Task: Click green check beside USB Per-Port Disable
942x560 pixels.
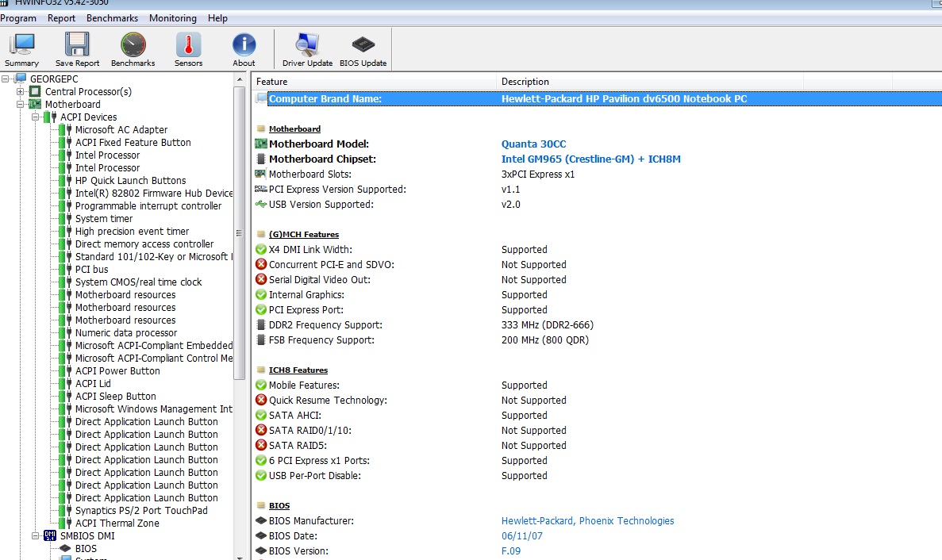Action: click(261, 475)
